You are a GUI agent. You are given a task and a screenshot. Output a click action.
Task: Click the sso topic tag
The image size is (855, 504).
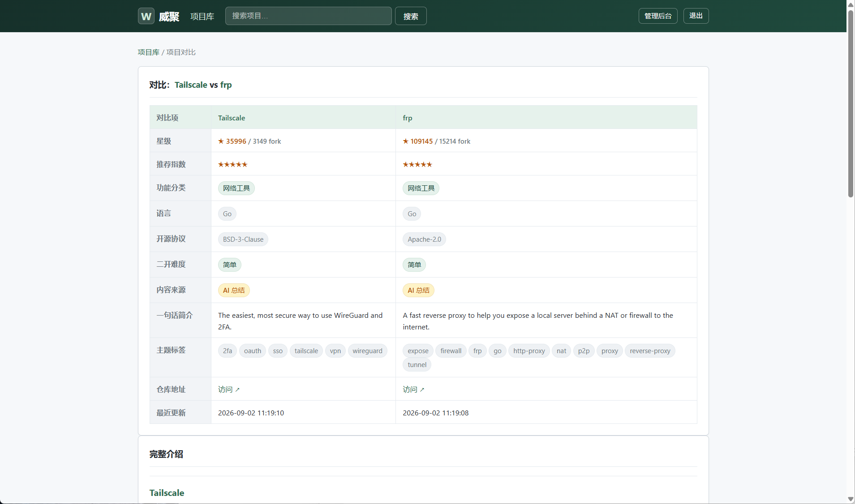(x=278, y=351)
